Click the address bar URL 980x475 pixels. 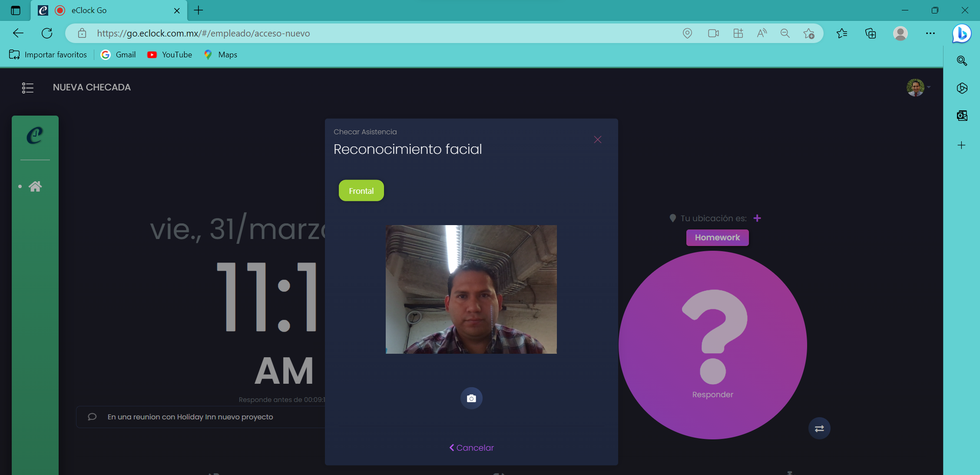coord(203,33)
